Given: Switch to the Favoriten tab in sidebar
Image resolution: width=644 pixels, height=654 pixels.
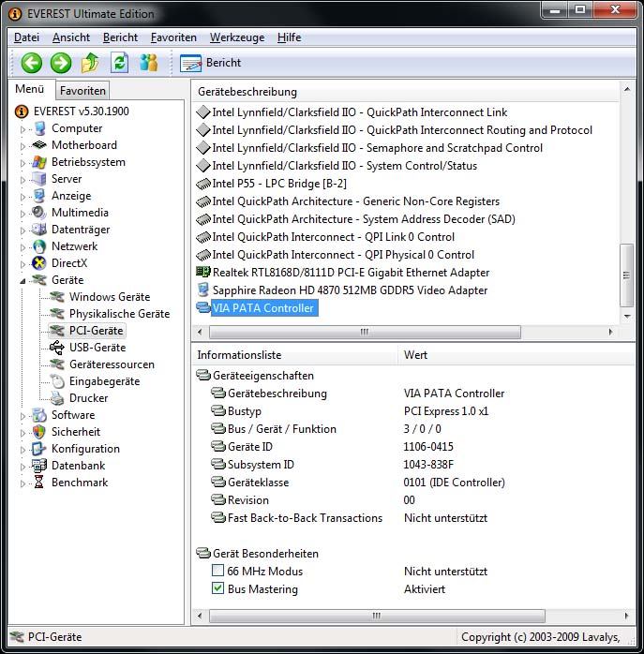Looking at the screenshot, I should click(82, 91).
